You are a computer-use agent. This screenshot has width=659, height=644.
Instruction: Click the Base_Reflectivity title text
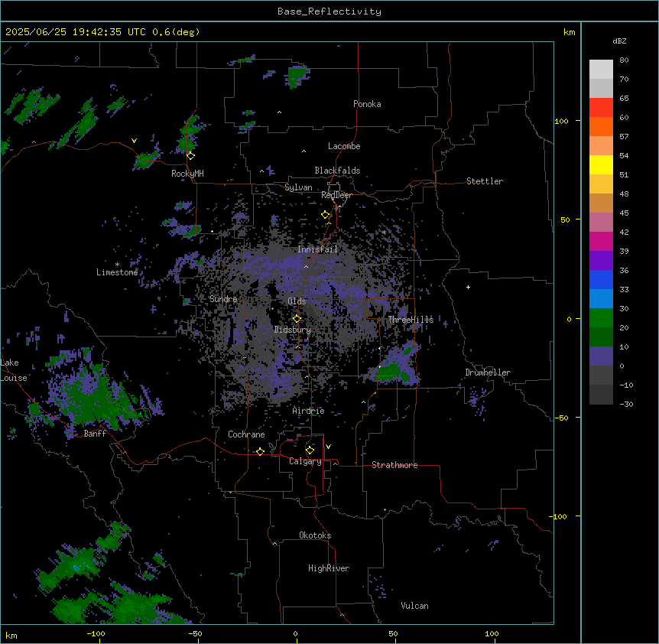pos(329,11)
